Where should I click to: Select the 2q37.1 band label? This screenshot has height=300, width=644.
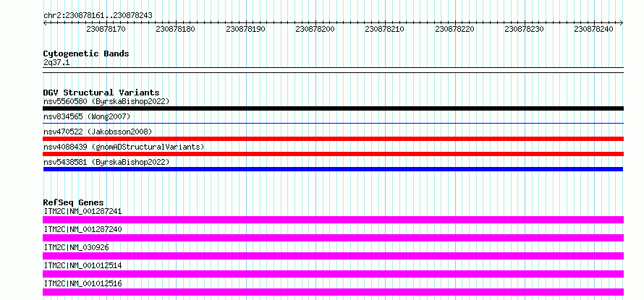coord(56,62)
